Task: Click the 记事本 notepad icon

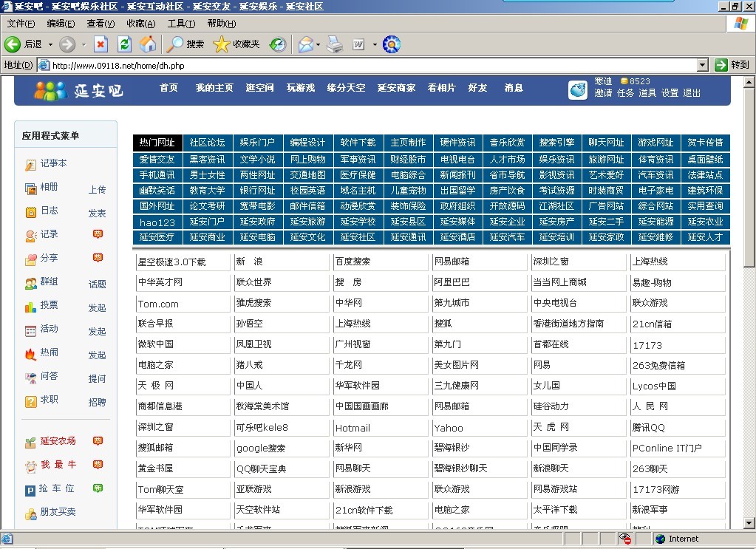Action: click(x=30, y=166)
